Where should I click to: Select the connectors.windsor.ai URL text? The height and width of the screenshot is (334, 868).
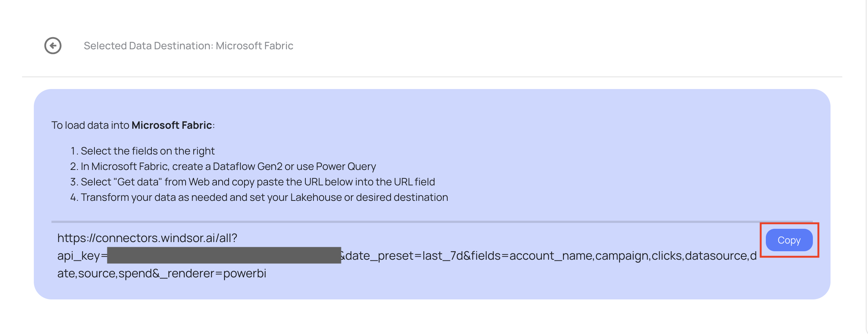pyautogui.click(x=147, y=238)
